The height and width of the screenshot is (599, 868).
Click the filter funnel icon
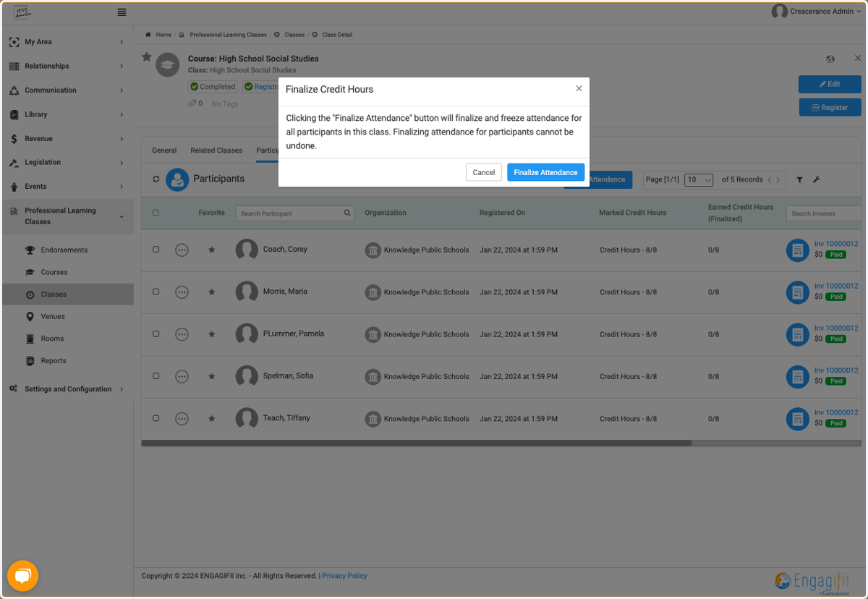tap(799, 180)
